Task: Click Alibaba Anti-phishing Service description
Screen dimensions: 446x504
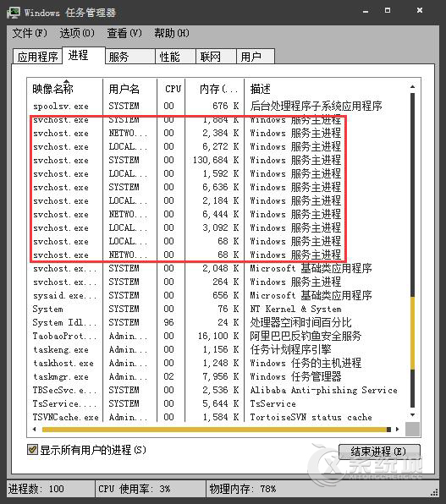Action: click(324, 390)
